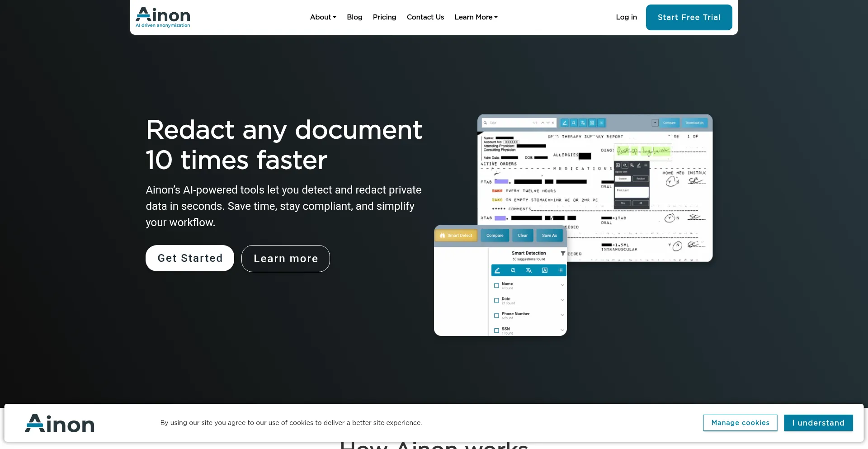The width and height of the screenshot is (868, 449).
Task: Click the All button in the popup
Action: pos(641,203)
